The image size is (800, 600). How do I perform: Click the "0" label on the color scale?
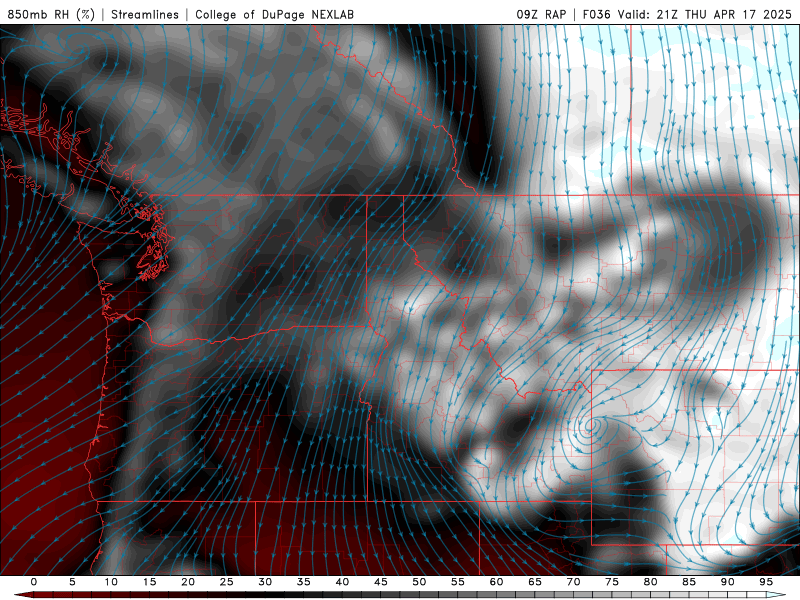[x=34, y=582]
